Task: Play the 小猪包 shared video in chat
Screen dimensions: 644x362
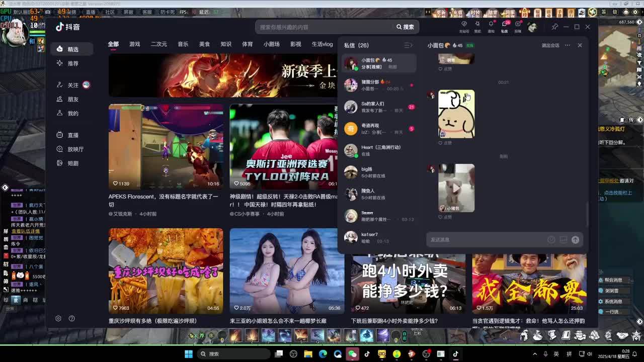Action: (x=456, y=188)
